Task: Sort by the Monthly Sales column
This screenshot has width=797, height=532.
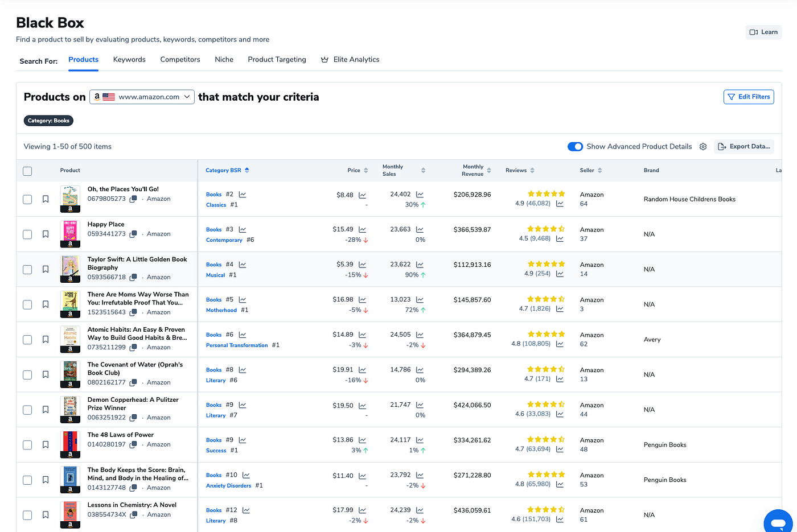Action: coord(404,170)
